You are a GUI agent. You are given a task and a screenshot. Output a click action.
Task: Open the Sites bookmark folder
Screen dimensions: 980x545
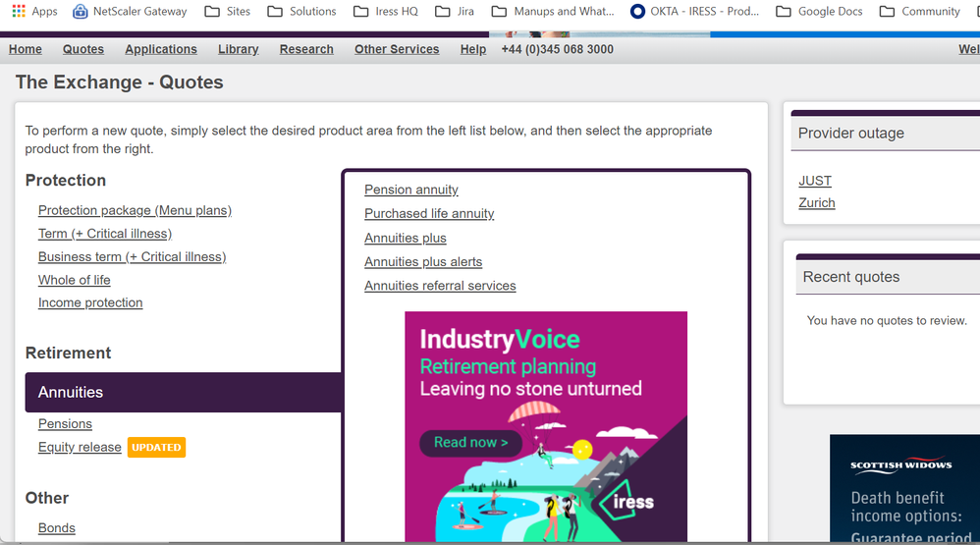(228, 11)
